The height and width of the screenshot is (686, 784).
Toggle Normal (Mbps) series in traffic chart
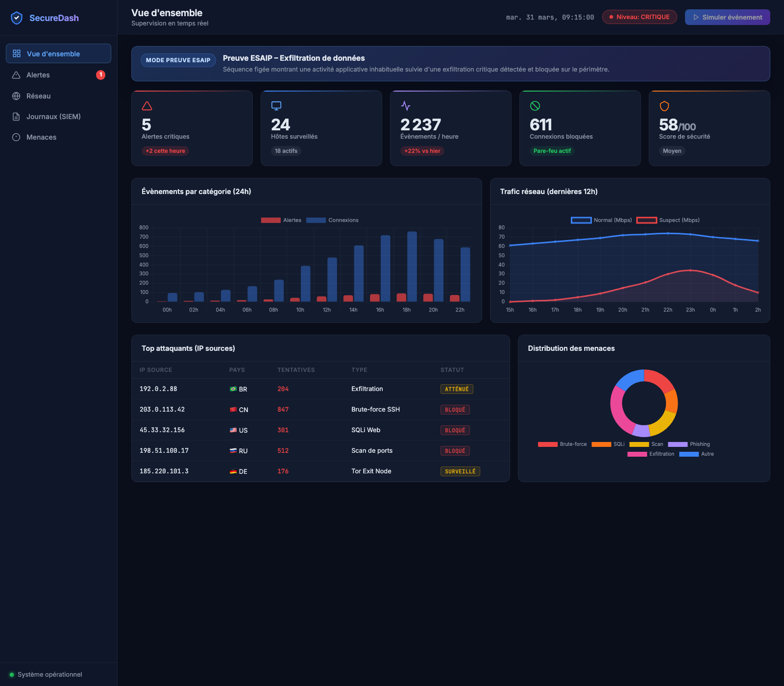(602, 220)
